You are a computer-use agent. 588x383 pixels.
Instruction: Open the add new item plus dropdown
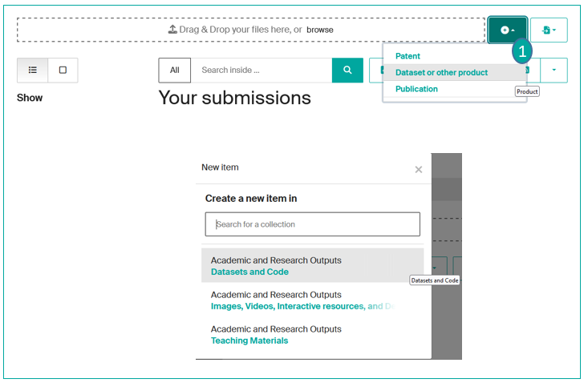[507, 30]
